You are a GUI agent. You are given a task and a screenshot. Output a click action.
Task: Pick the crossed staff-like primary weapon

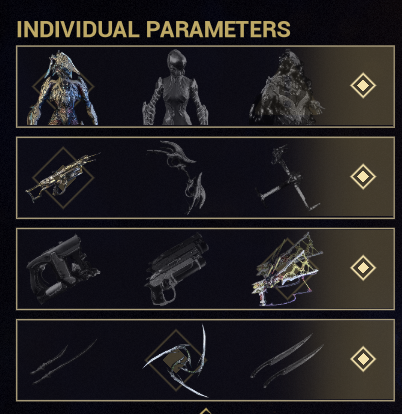(x=288, y=177)
